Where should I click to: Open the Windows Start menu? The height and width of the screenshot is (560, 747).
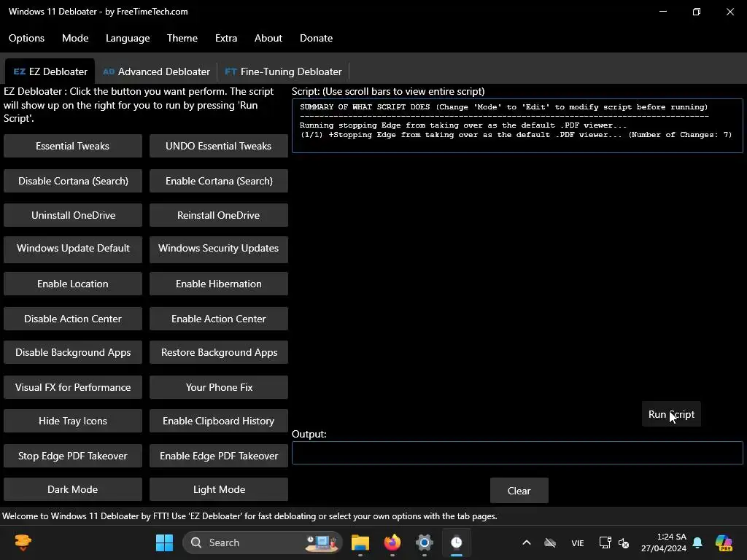tap(164, 542)
